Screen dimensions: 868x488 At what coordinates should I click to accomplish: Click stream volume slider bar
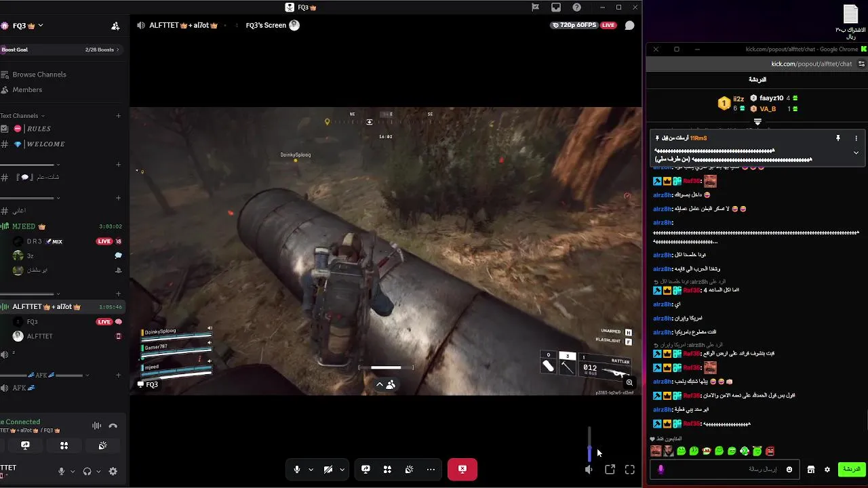589,444
